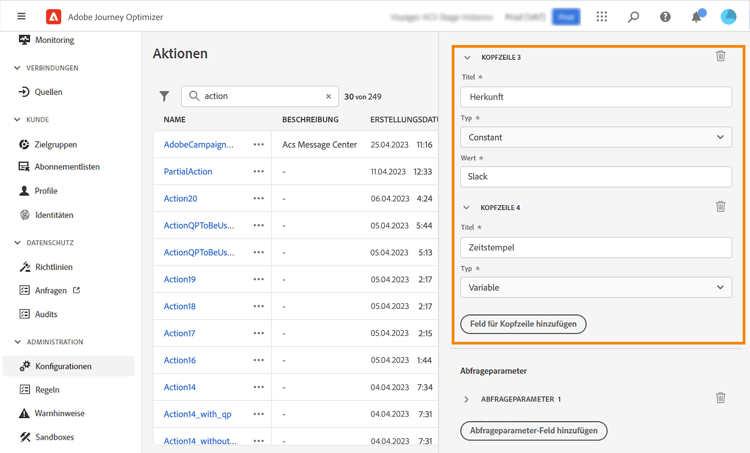Collapse the Kopfzeile 3 section
750x453 pixels.
[x=467, y=58]
